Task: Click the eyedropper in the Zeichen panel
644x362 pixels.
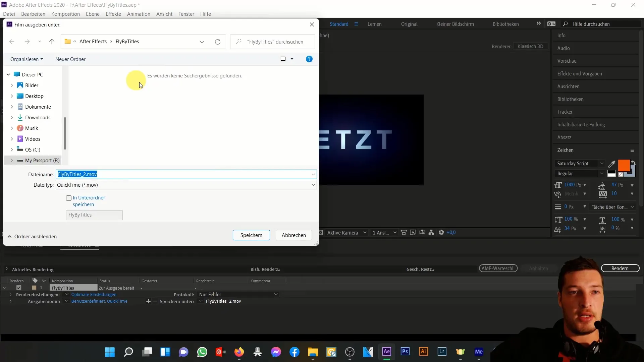Action: click(x=612, y=164)
